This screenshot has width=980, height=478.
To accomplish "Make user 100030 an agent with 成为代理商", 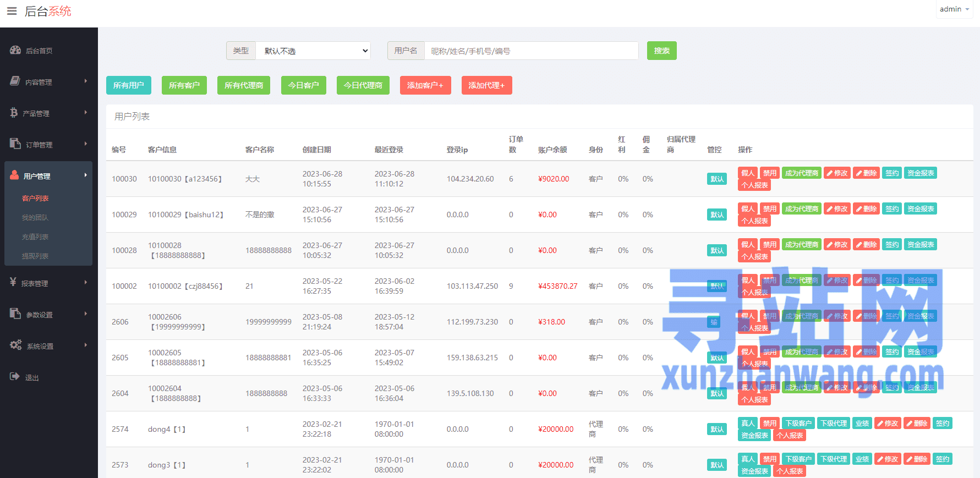I will 802,173.
